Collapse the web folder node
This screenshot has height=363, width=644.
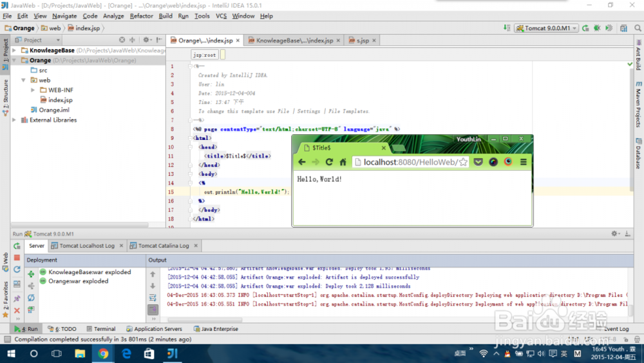click(x=23, y=80)
